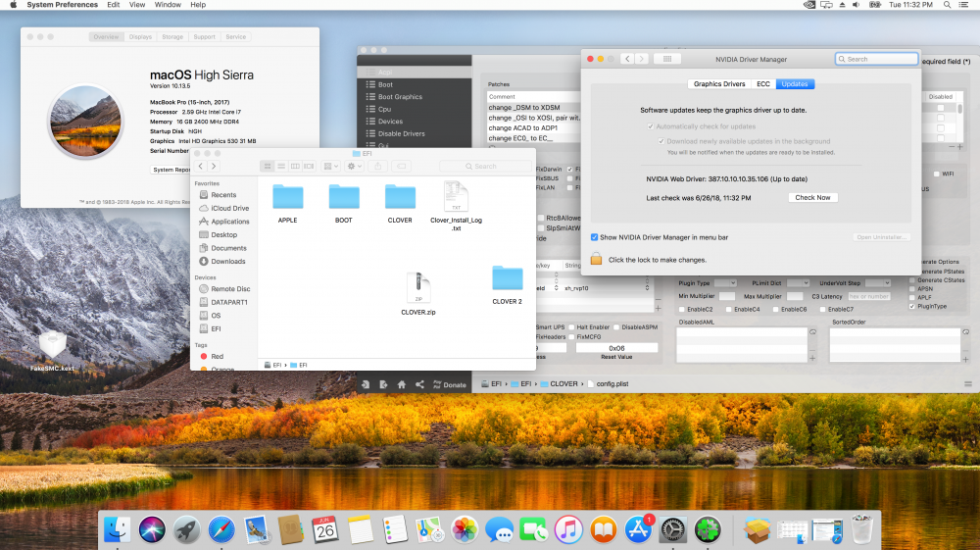Open the Storage tab in About This Mac

tap(172, 37)
